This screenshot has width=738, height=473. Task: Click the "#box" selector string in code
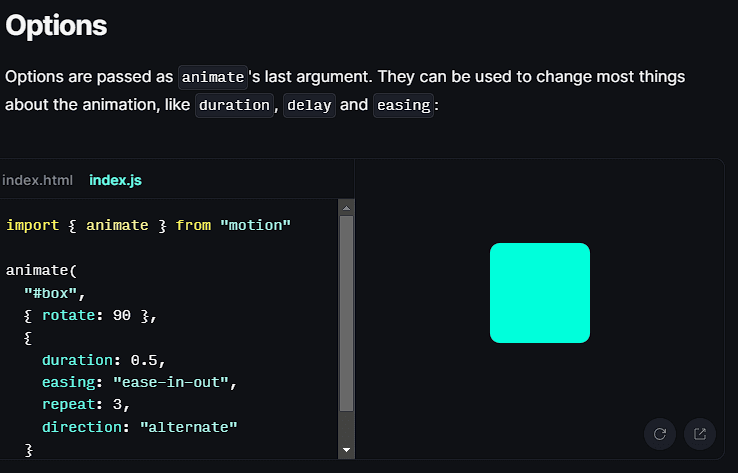(56, 293)
